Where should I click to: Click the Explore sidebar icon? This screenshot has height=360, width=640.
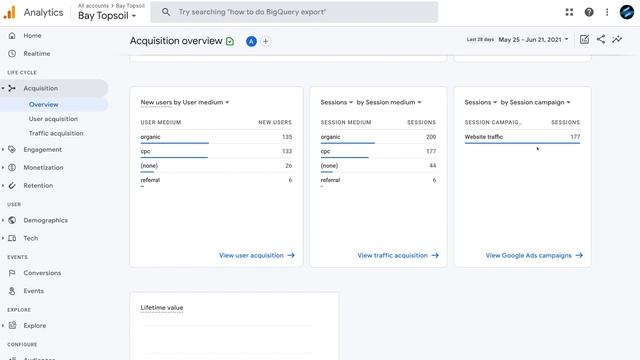12,325
